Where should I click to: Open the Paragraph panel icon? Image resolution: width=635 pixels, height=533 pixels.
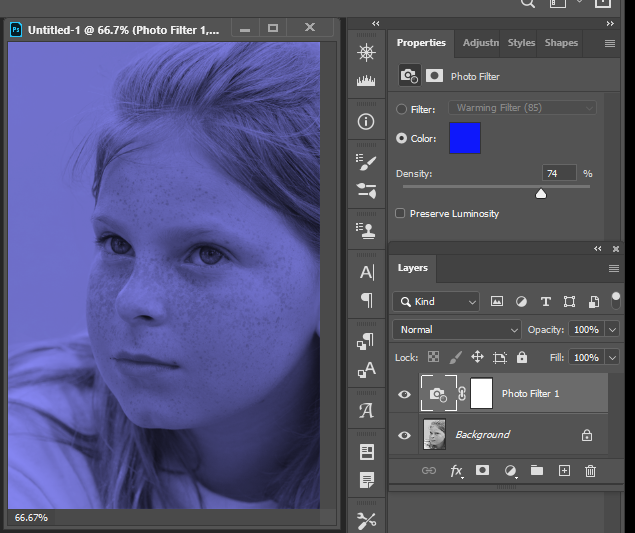(367, 300)
